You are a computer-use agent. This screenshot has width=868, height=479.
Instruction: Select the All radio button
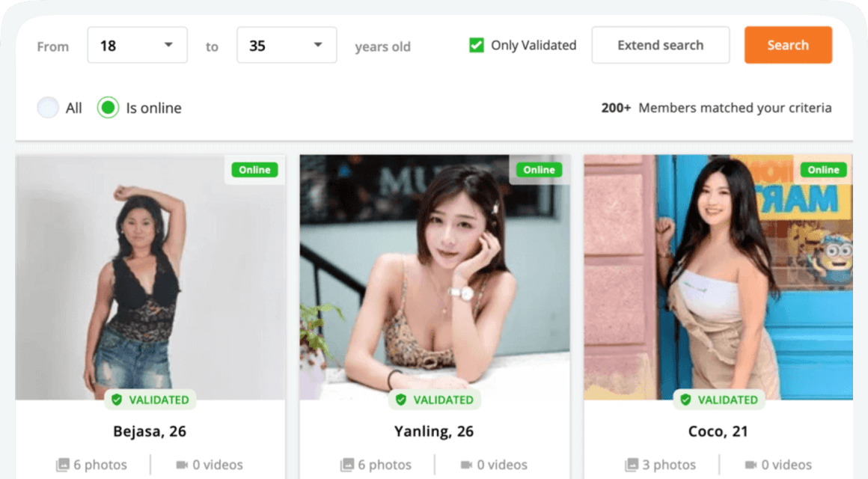point(47,108)
